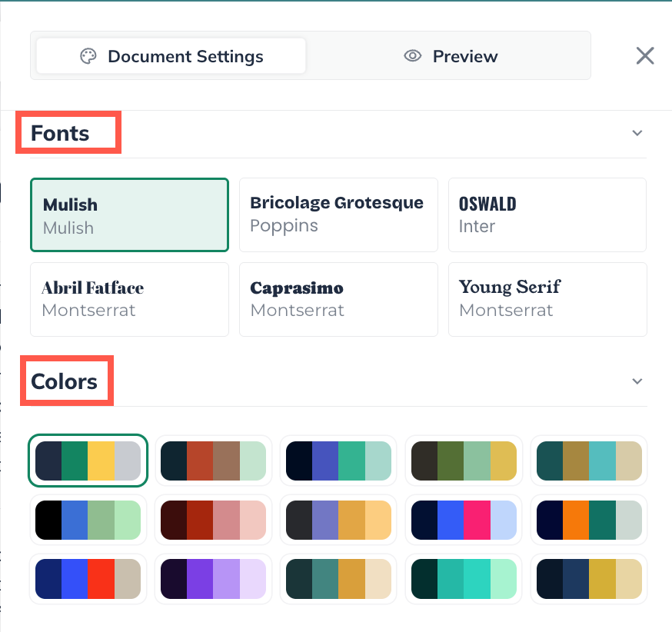Select the purple gradient color palette
The image size is (672, 632).
214,579
